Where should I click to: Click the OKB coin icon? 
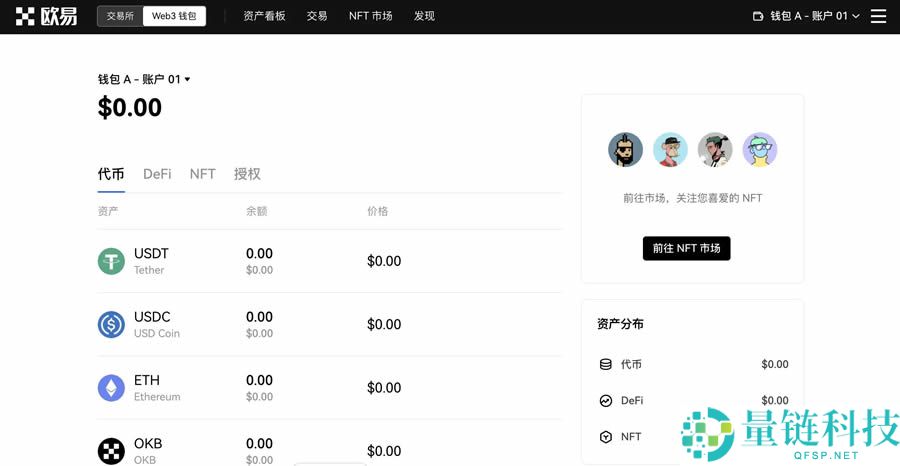click(x=111, y=451)
